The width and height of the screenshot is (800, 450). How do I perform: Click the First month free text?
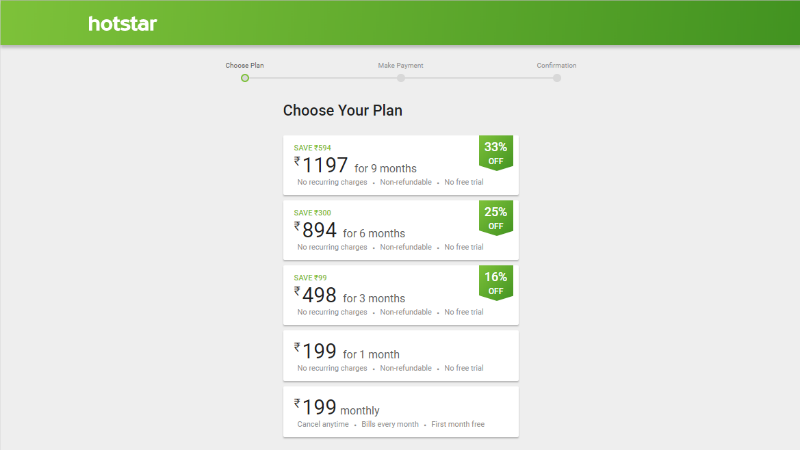tap(458, 424)
